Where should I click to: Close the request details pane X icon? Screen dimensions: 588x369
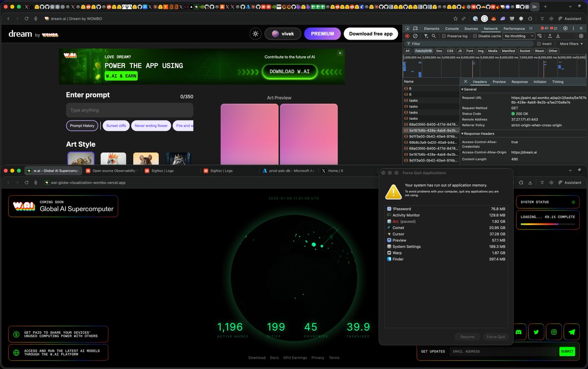click(x=465, y=82)
